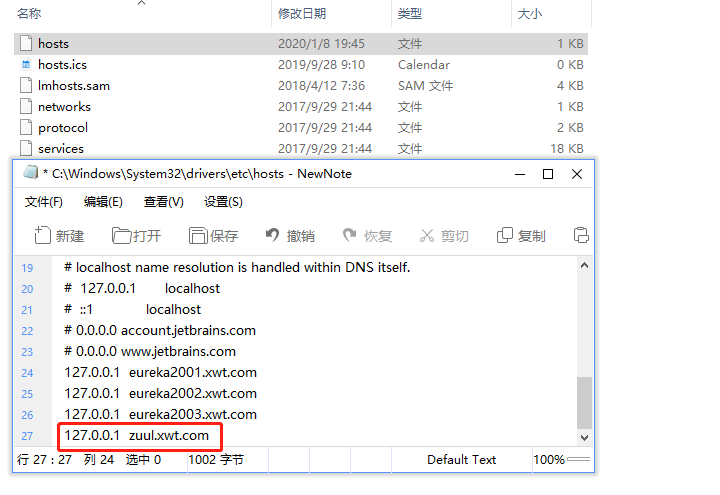Click the editor scrollbar down arrow
The width and height of the screenshot is (720, 495).
[x=584, y=438]
